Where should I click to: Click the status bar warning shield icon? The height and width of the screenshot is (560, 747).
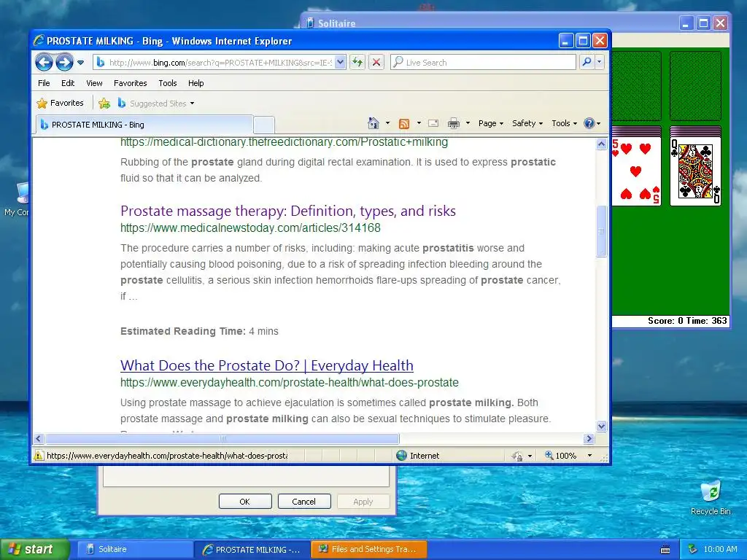(x=38, y=456)
